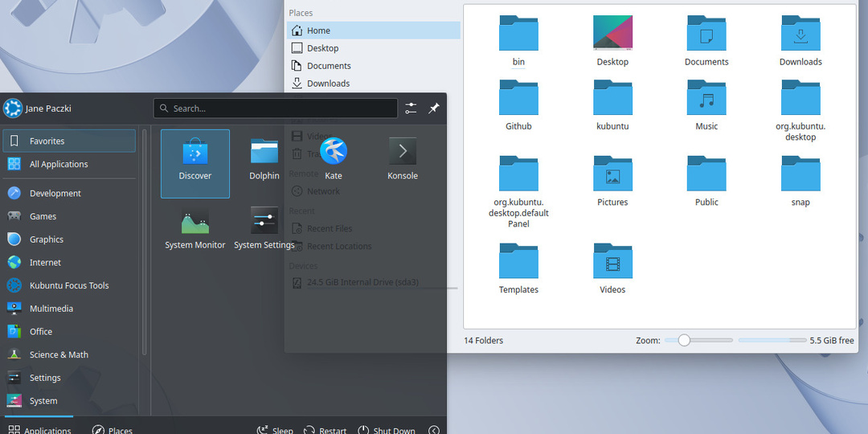
Task: Click the 14 Folders status text
Action: pyautogui.click(x=483, y=341)
